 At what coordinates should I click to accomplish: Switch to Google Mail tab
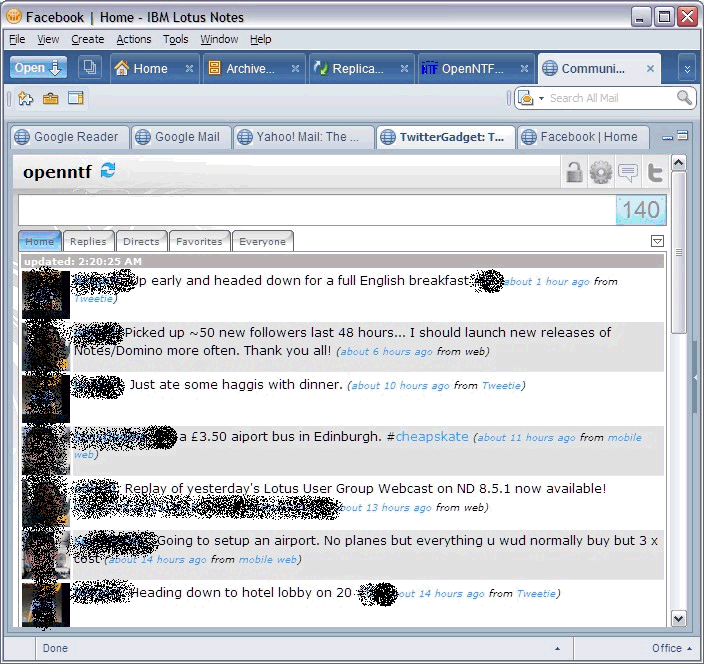coord(181,137)
